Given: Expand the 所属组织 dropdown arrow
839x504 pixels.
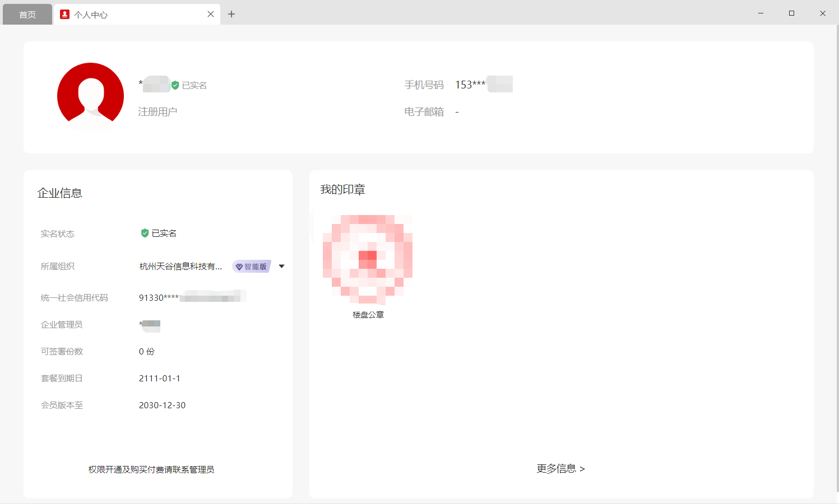Looking at the screenshot, I should [282, 267].
